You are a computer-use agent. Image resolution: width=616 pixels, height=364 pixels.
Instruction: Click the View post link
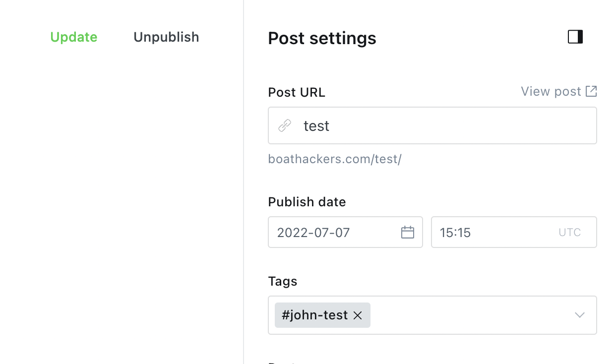coord(551,91)
